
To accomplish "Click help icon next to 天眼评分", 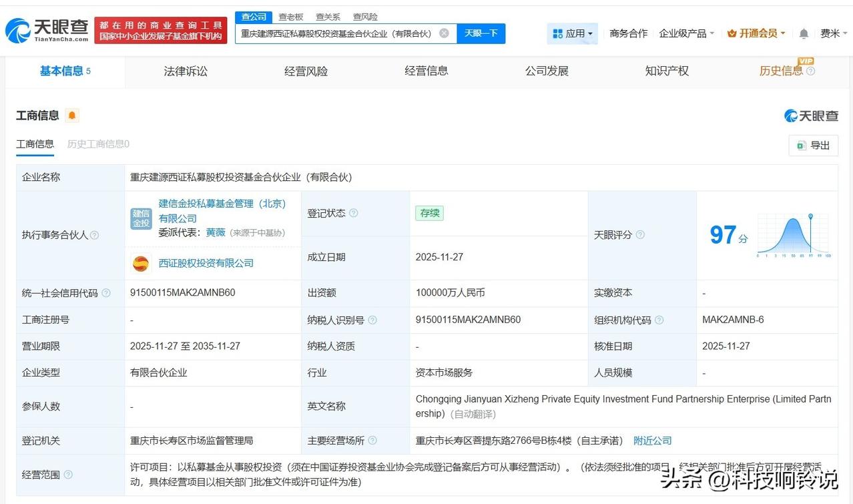I will (x=640, y=235).
